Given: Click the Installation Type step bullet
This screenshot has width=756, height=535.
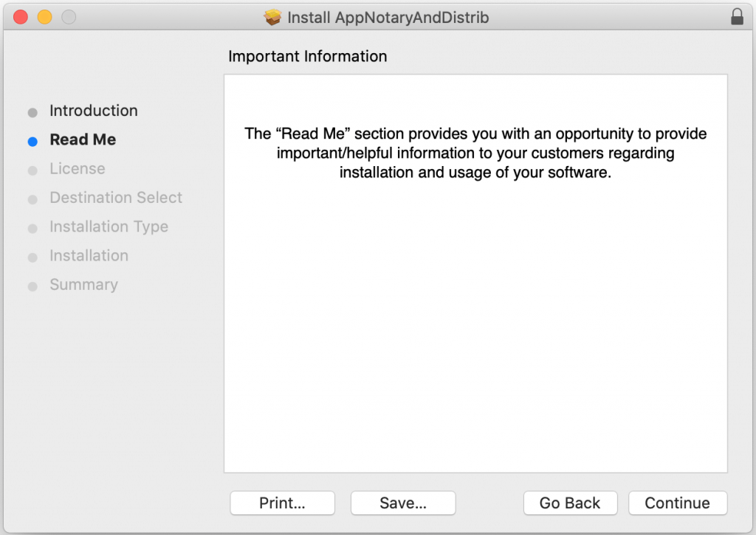Looking at the screenshot, I should pos(32,229).
